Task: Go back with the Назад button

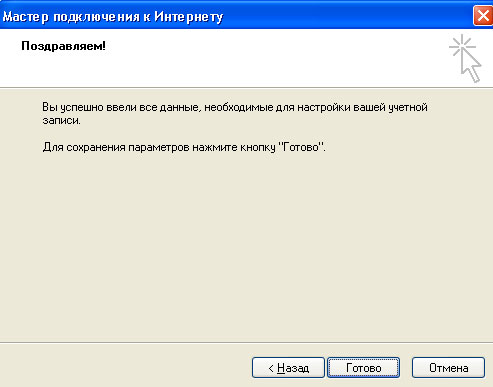Action: 288,368
